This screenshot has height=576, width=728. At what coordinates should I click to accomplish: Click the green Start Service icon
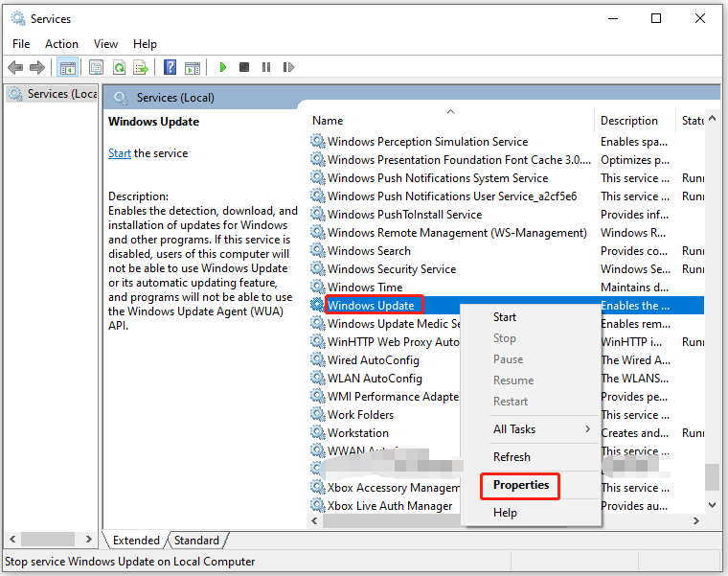[x=223, y=67]
